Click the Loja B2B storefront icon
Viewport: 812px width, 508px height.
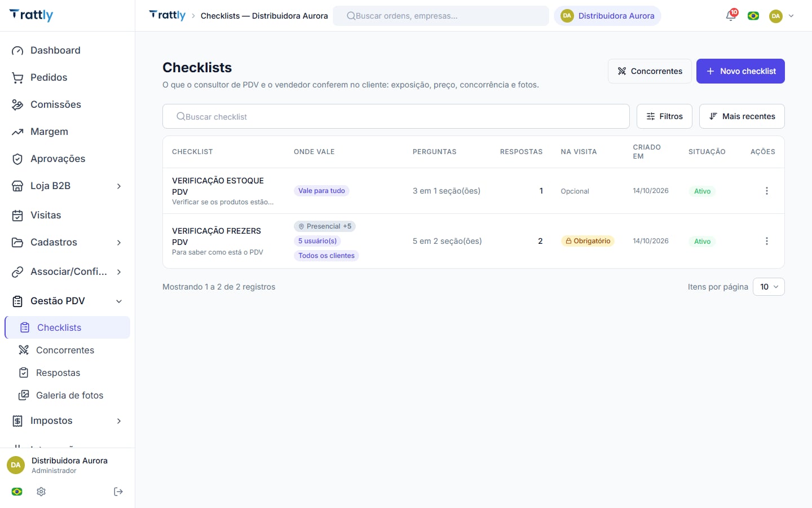pyautogui.click(x=17, y=186)
